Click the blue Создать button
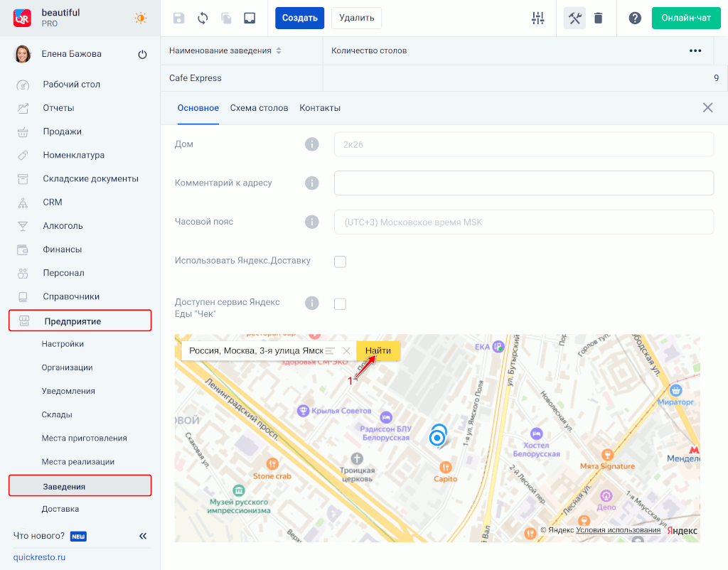Viewport: 728px width, 570px height. pyautogui.click(x=299, y=18)
